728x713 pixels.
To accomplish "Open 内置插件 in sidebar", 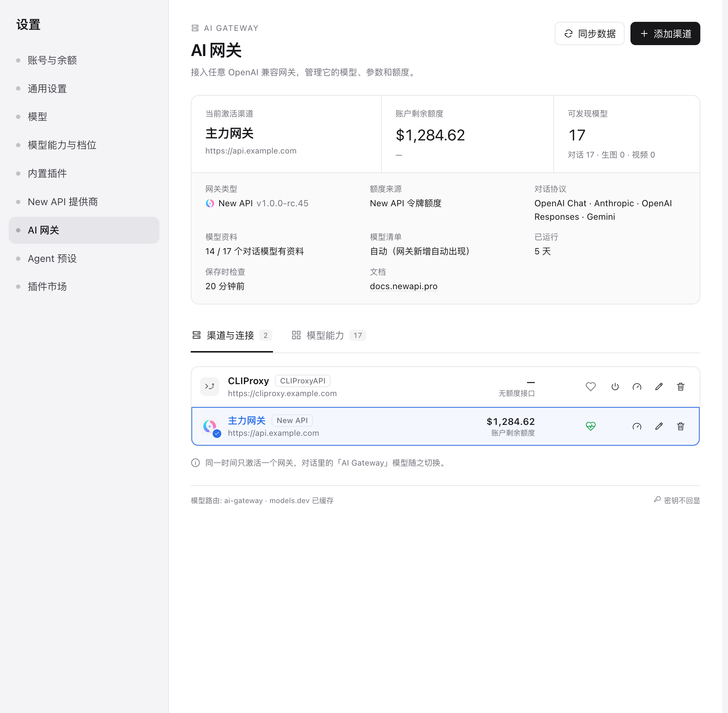I will 84,174.
